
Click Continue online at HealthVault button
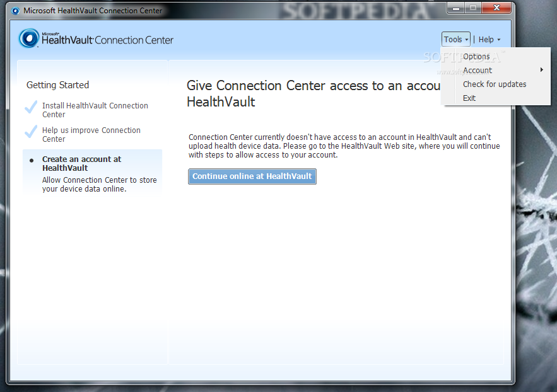pyautogui.click(x=252, y=176)
